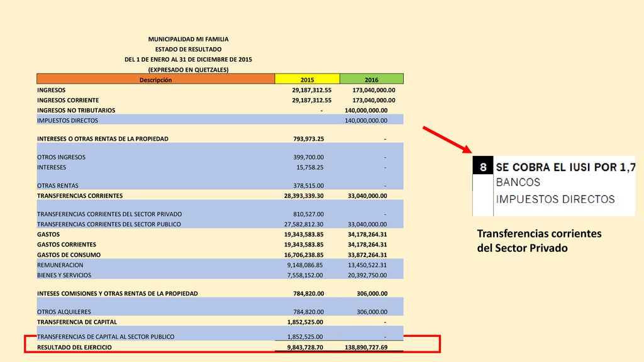644x362 pixels.
Task: Click the value "399,700.00" for OTROS INGRESOS
Action: coord(308,157)
